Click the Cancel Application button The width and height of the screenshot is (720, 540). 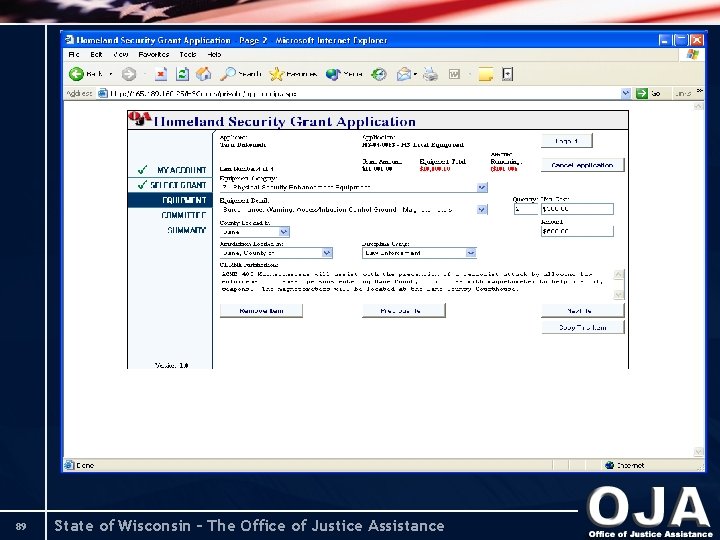click(582, 165)
